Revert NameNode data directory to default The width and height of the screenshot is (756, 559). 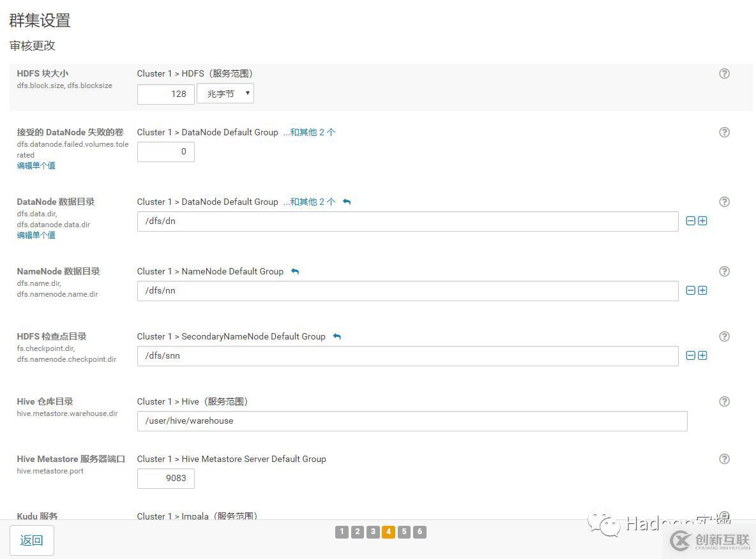295,272
